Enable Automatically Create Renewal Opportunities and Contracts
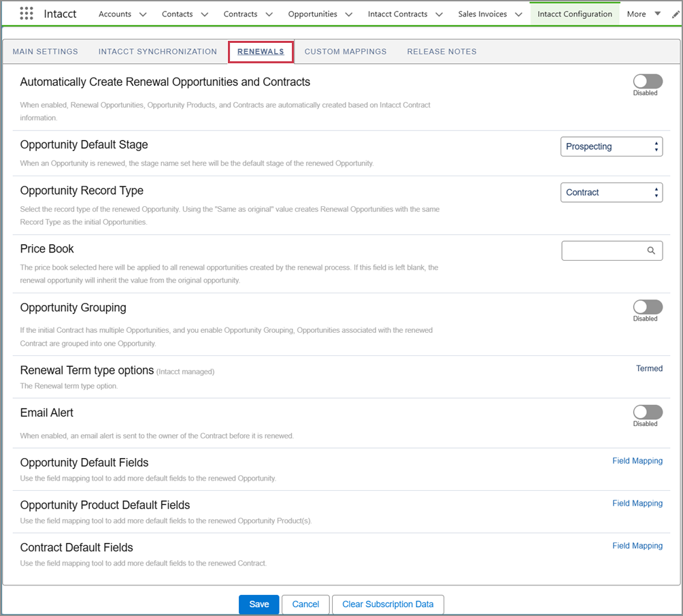683x616 pixels. (646, 81)
